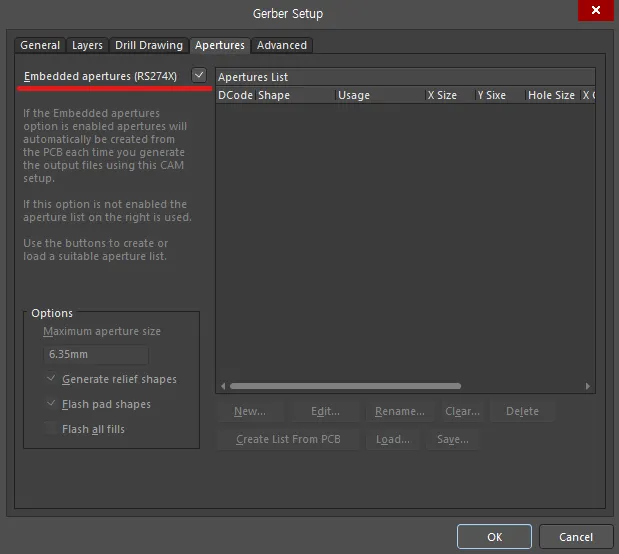Screen dimensions: 619x554
Task: Open the Layers tab
Action: [x=87, y=45]
